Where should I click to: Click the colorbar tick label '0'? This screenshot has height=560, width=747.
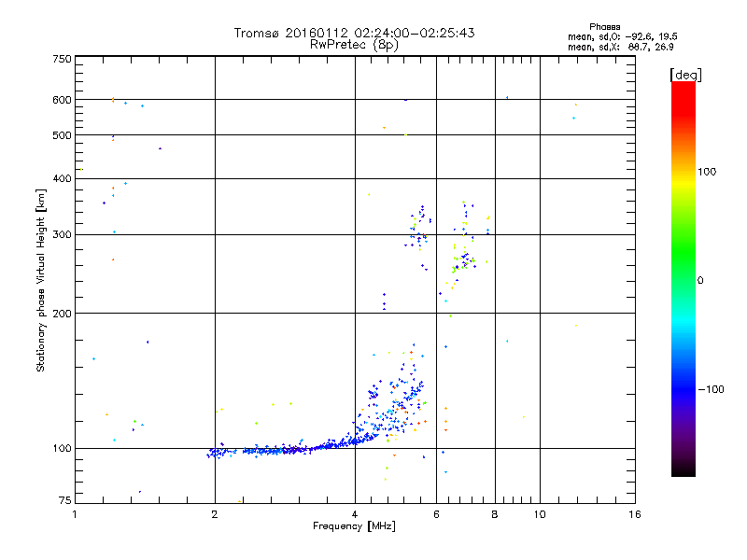(700, 281)
